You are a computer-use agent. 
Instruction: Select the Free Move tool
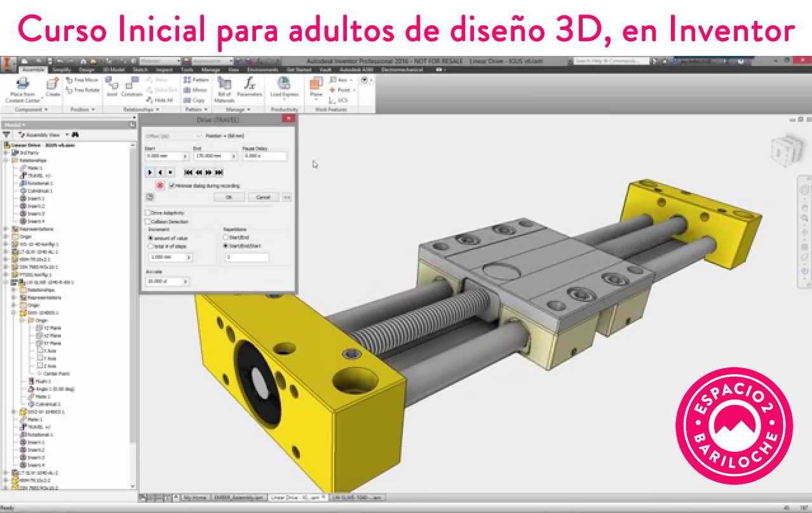(82, 80)
